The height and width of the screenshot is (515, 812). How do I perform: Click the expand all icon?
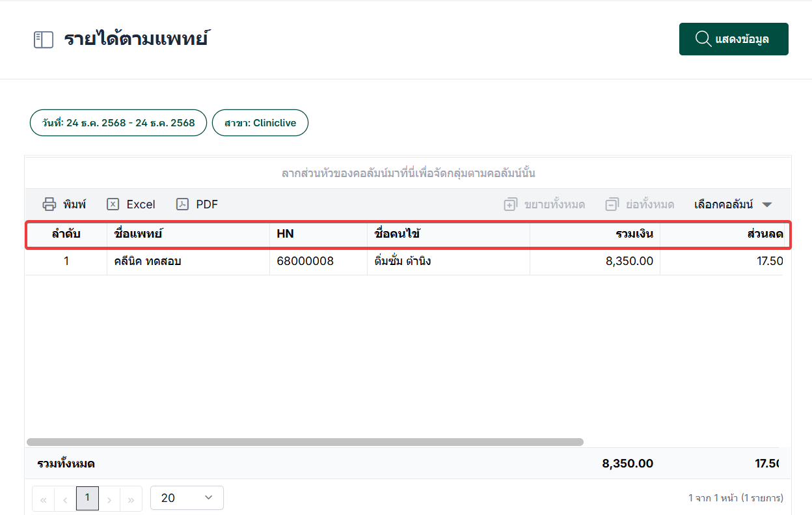510,204
